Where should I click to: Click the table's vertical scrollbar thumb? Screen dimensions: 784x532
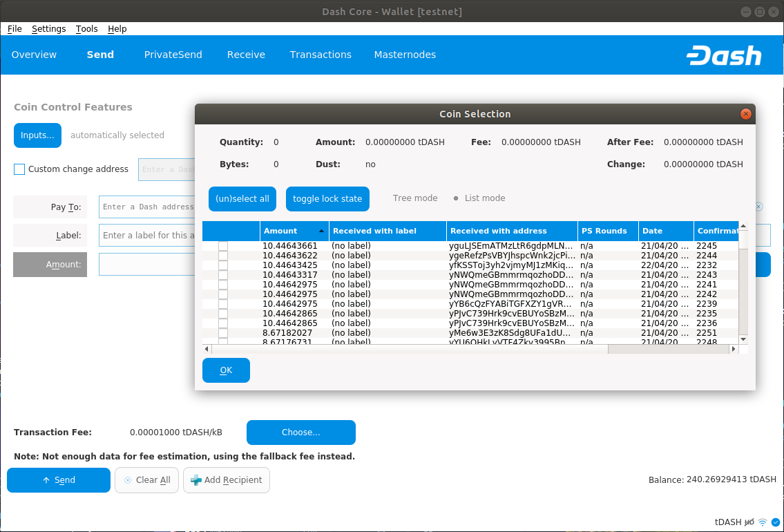743,240
